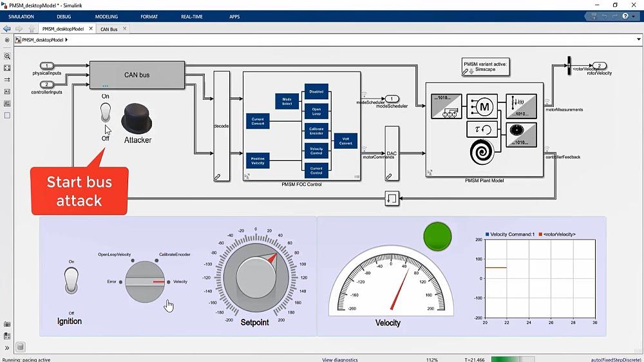The width and height of the screenshot is (644, 362).
Task: Open the auto(FixedStepDiscrete) solver info
Action: [x=616, y=359]
